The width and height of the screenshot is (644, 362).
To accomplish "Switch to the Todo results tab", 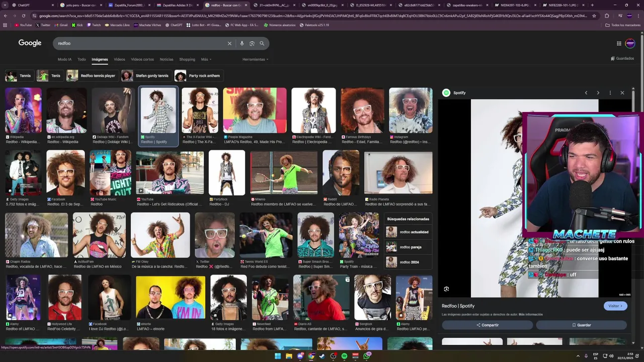I will click(x=82, y=59).
